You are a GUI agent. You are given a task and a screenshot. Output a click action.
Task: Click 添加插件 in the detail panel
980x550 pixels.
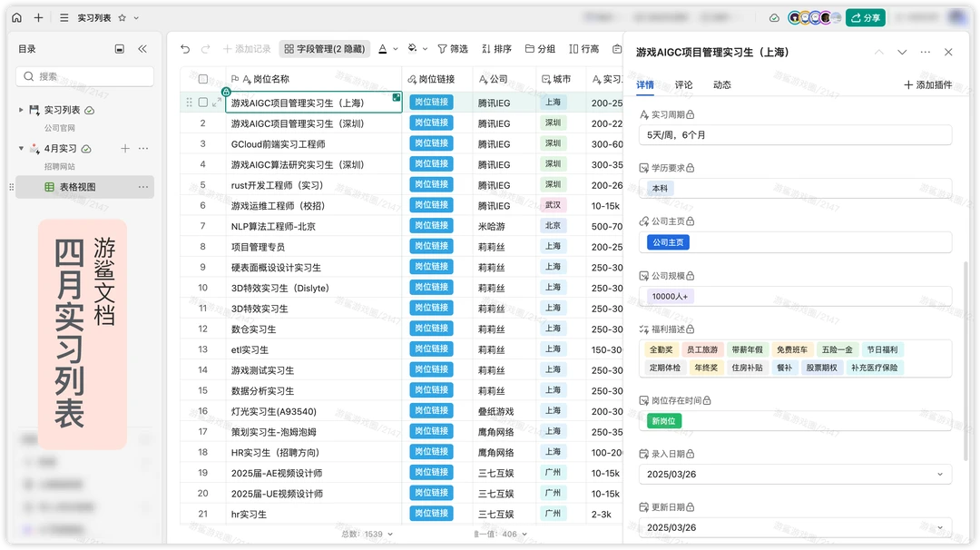[928, 84]
